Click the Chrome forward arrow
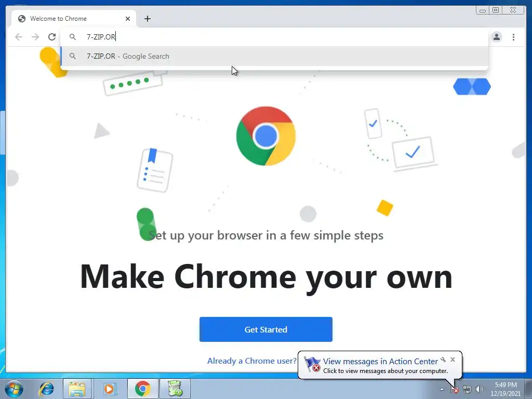This screenshot has height=399, width=532. [x=35, y=37]
